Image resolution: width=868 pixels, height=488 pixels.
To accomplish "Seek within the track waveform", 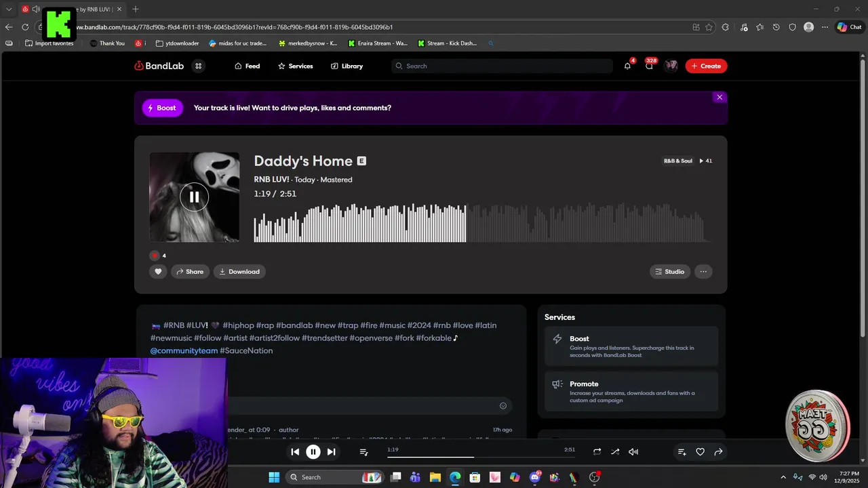I will tap(481, 222).
